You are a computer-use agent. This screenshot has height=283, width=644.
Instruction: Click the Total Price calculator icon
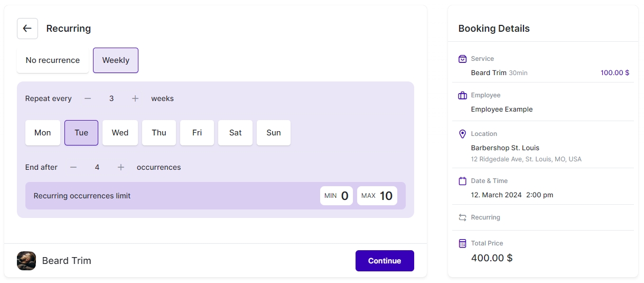tap(463, 243)
